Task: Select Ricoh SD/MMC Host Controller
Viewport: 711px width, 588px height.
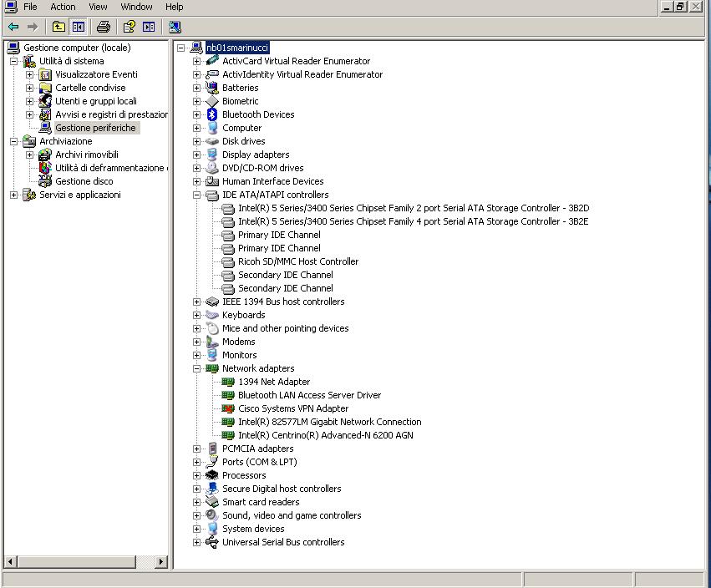Action: pyautogui.click(x=297, y=261)
